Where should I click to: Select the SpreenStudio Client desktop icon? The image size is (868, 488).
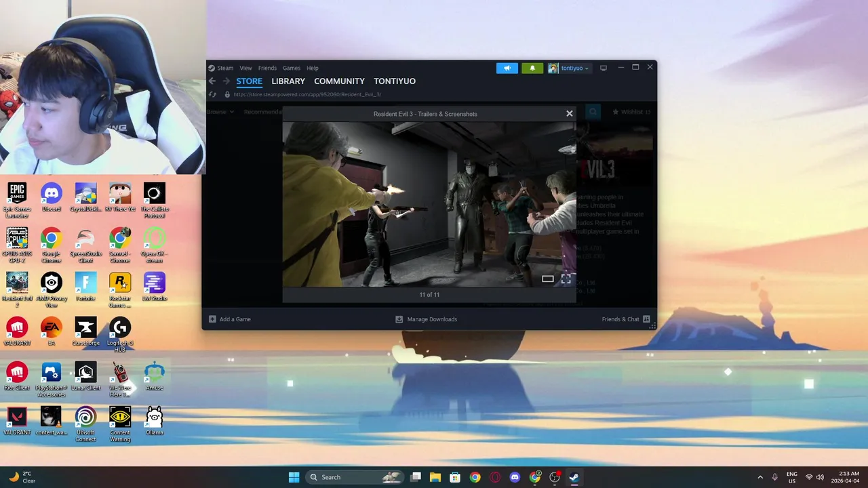click(x=86, y=245)
